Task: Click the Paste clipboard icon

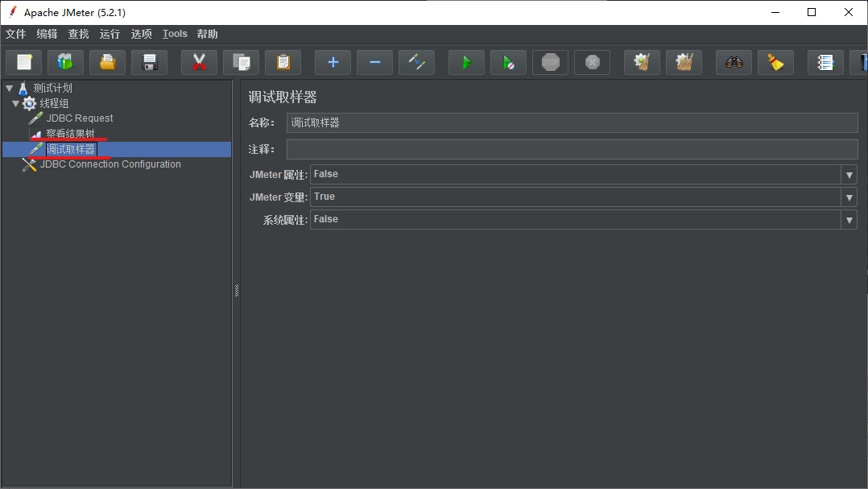Action: pyautogui.click(x=283, y=62)
